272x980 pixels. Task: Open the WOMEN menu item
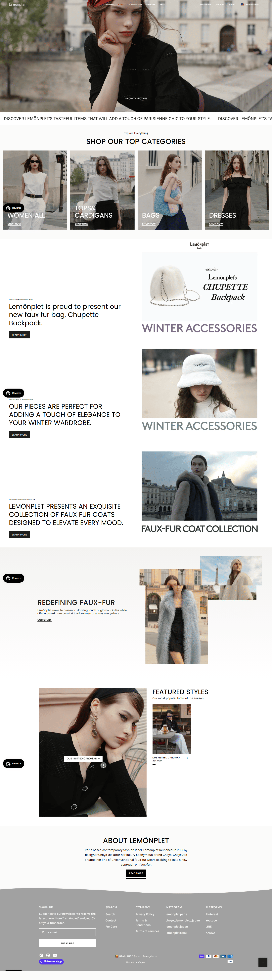point(110,5)
